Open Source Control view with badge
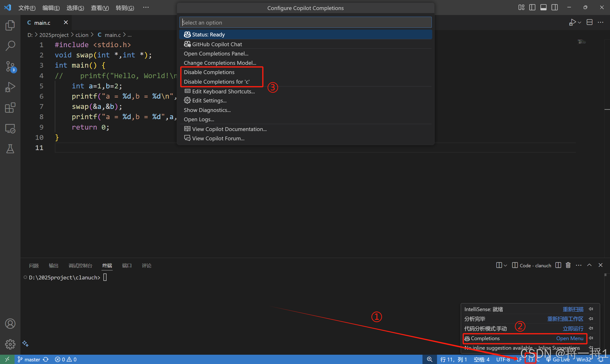This screenshot has width=610, height=364. click(10, 66)
